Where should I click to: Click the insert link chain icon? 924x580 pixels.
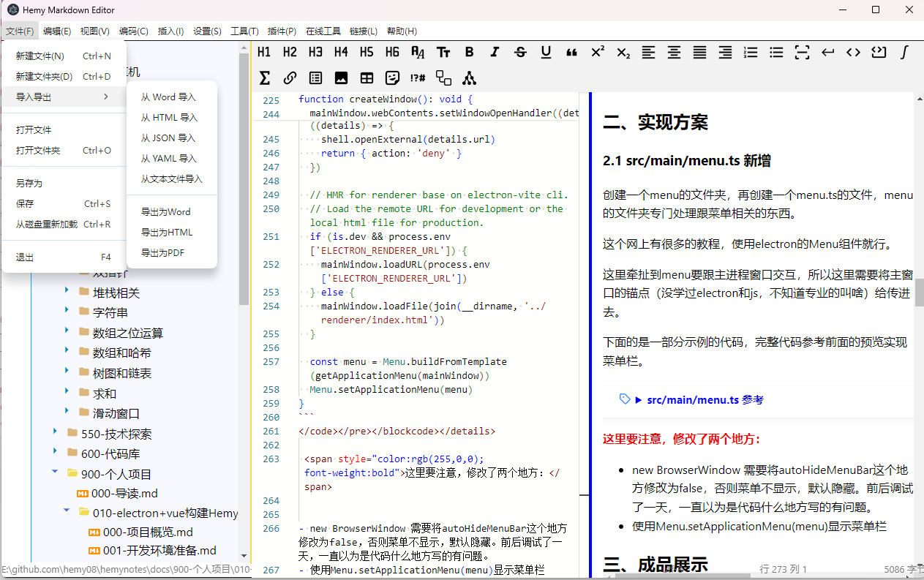click(x=290, y=78)
